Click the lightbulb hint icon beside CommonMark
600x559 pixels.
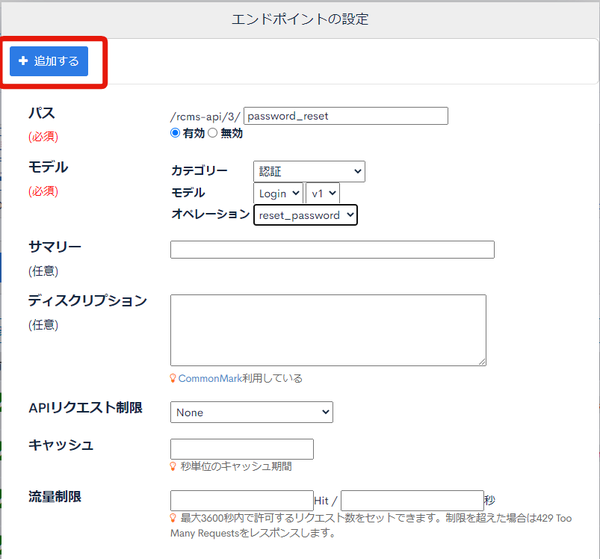[173, 378]
